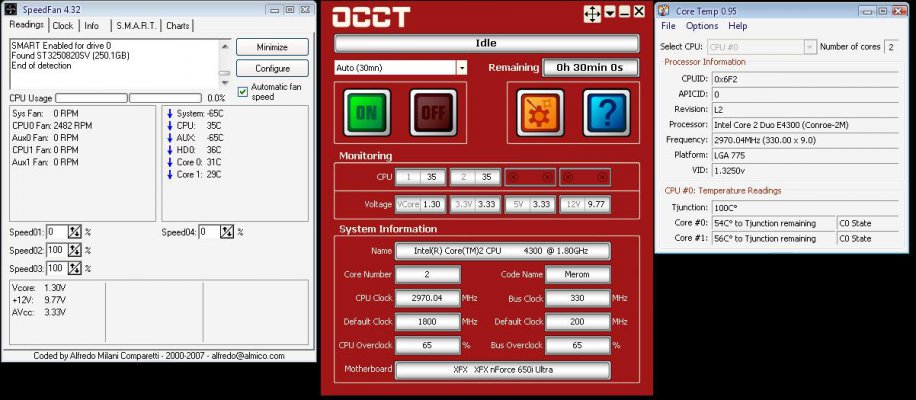Click the OCCT Idle status bar
This screenshot has height=400, width=916.
(x=486, y=43)
